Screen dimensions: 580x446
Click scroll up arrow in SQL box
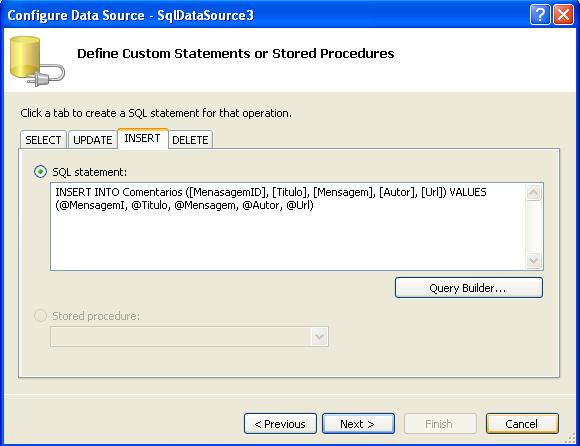tap(533, 192)
